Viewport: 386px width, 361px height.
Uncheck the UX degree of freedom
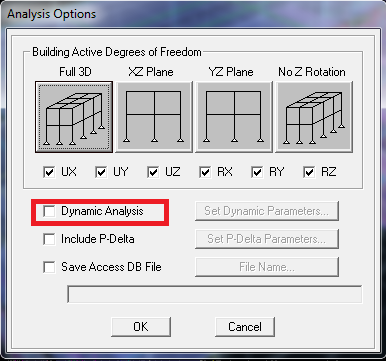[49, 172]
